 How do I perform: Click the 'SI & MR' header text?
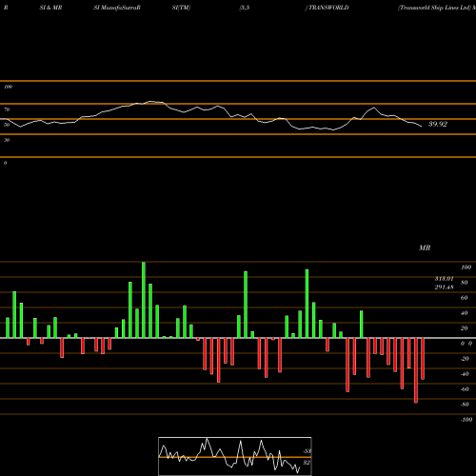coord(50,8)
